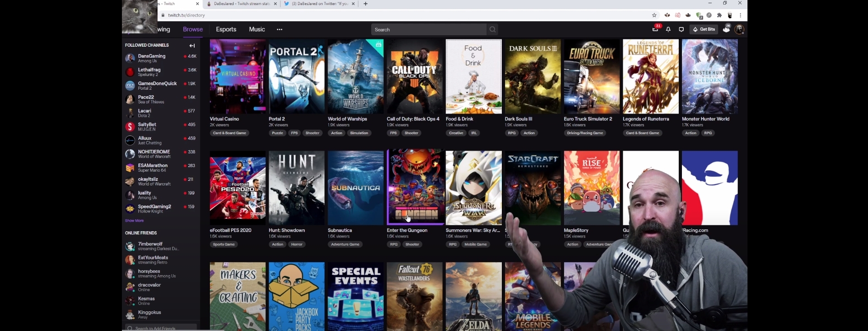Open the Special Events category thumbnail
The height and width of the screenshot is (331, 868).
tap(356, 297)
